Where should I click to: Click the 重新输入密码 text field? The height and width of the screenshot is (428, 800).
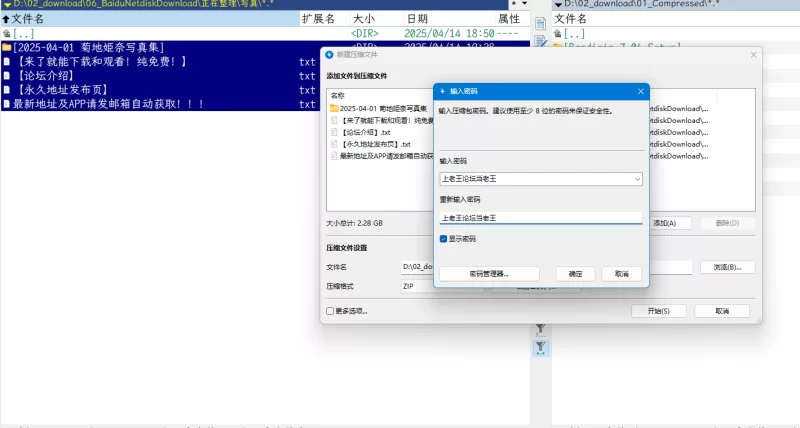pyautogui.click(x=540, y=217)
